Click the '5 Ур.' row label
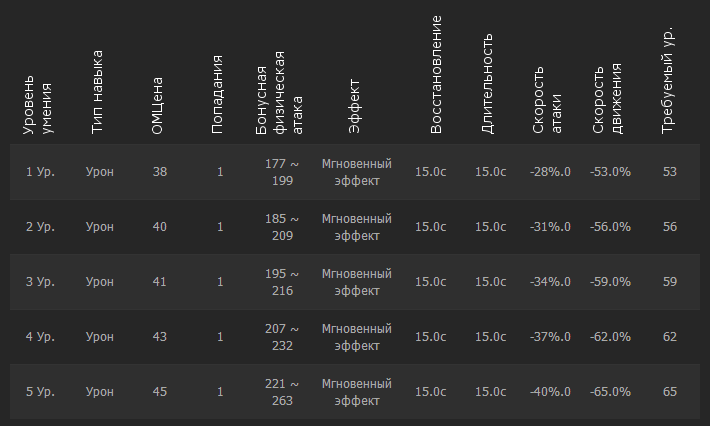The image size is (710, 426). click(x=40, y=392)
